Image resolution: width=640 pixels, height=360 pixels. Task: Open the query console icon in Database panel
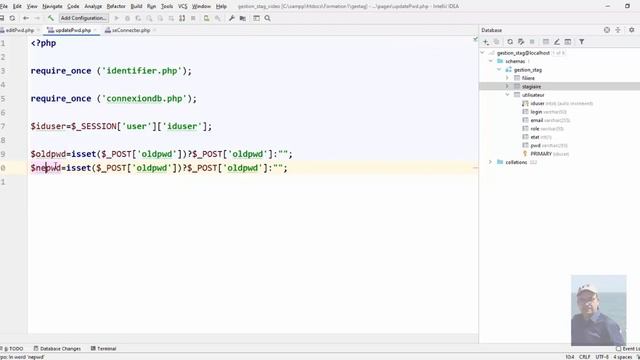(x=568, y=42)
